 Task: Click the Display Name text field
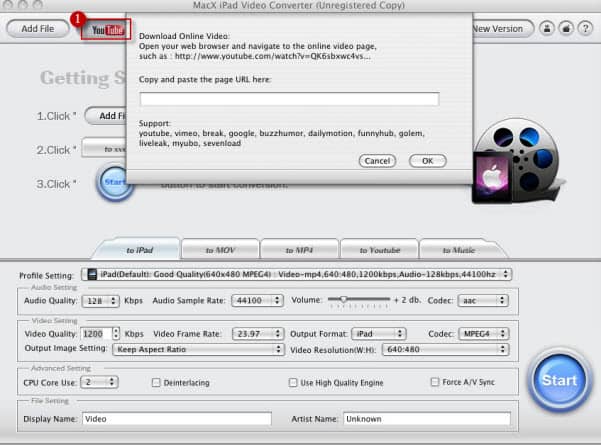click(x=177, y=419)
